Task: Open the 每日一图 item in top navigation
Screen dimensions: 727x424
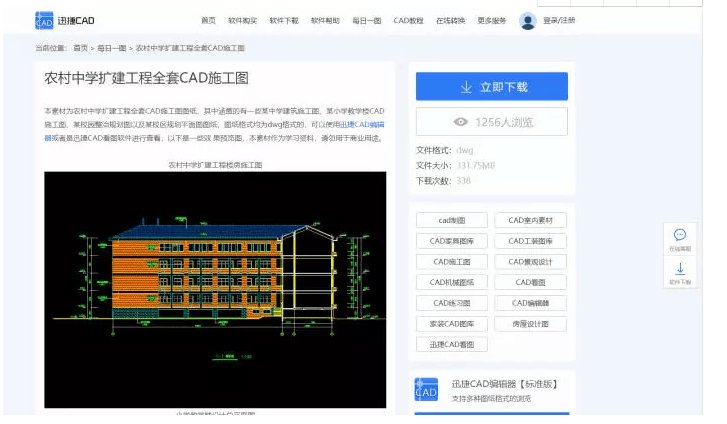Action: tap(366, 20)
